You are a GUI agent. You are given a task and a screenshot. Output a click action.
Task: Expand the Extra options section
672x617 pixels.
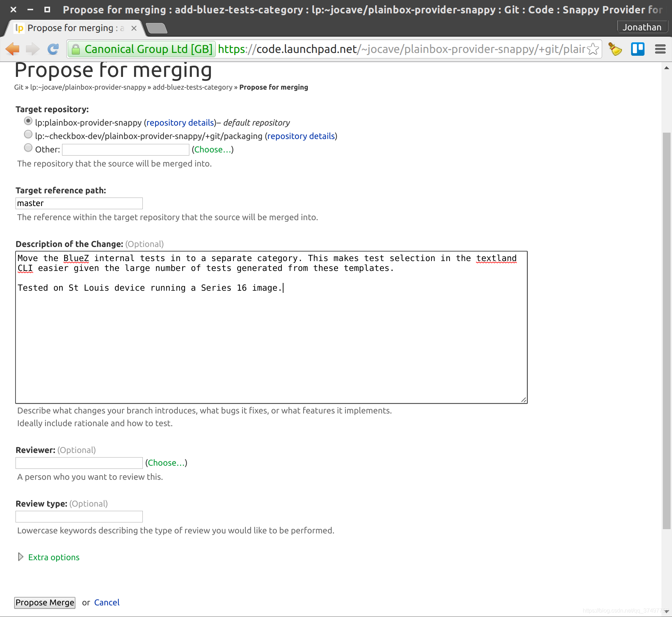click(x=49, y=557)
